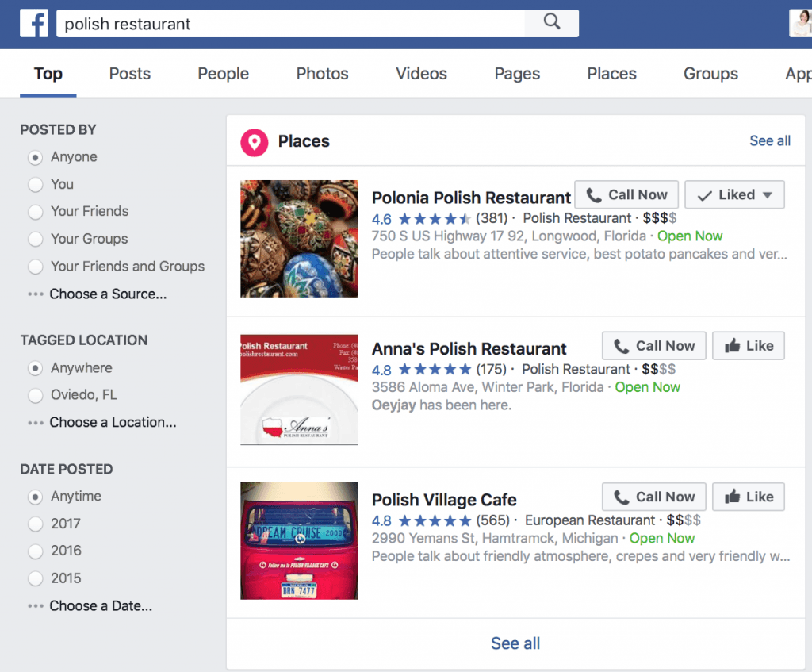Switch to the Videos tab
The image size is (812, 672).
[422, 74]
